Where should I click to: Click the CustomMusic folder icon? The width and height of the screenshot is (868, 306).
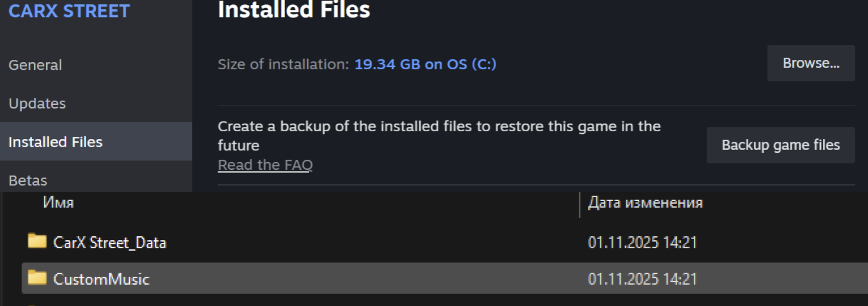tap(37, 278)
